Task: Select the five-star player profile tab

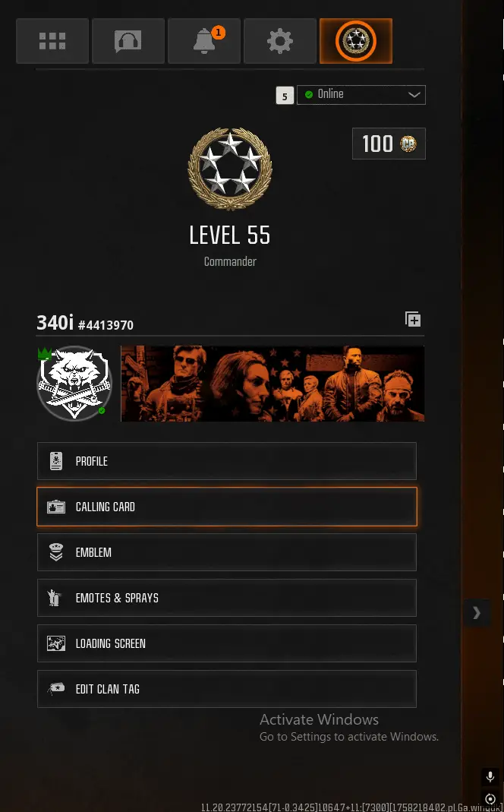Action: point(356,41)
